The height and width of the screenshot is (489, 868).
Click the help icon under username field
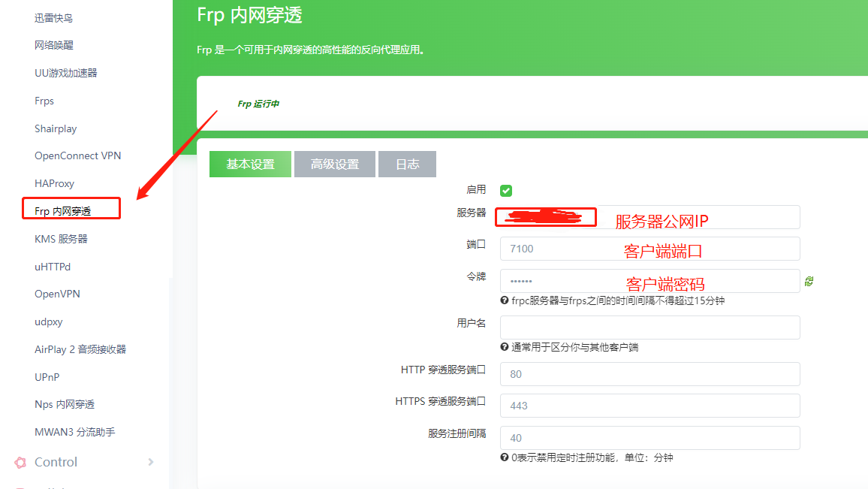(x=505, y=347)
